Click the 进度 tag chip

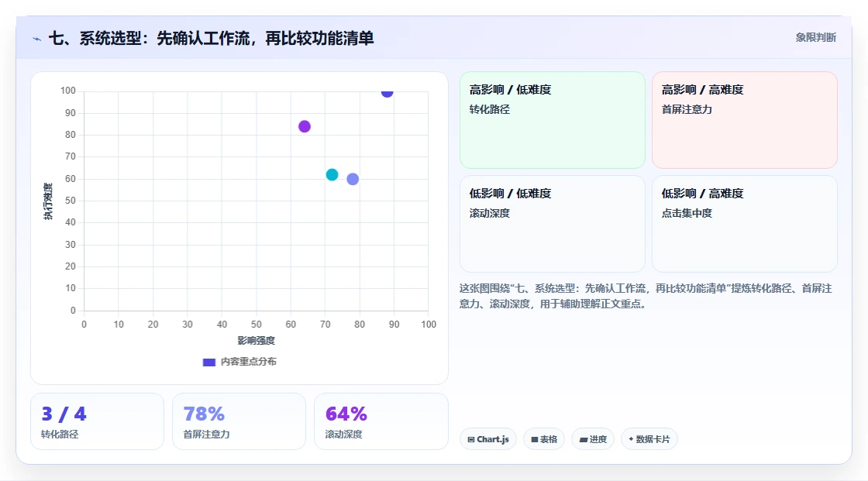tap(593, 439)
